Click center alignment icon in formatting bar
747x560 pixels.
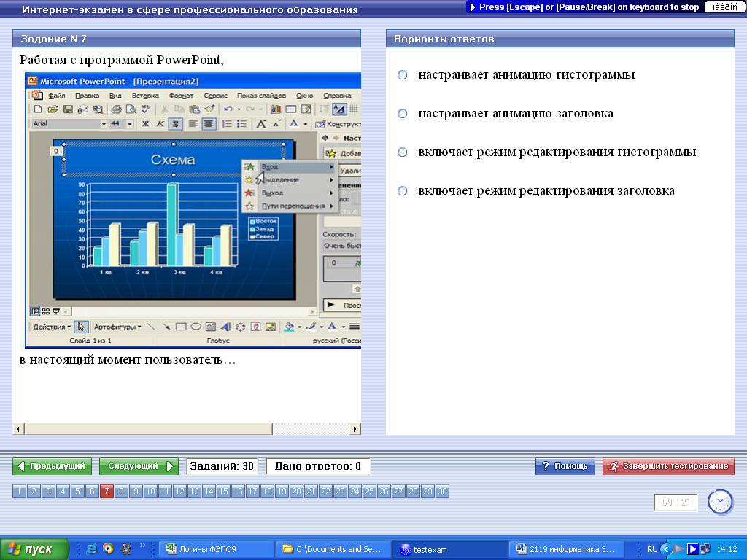click(208, 124)
